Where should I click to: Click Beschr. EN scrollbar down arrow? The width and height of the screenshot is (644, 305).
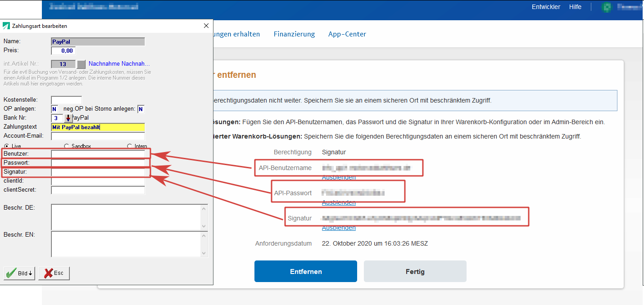point(204,253)
